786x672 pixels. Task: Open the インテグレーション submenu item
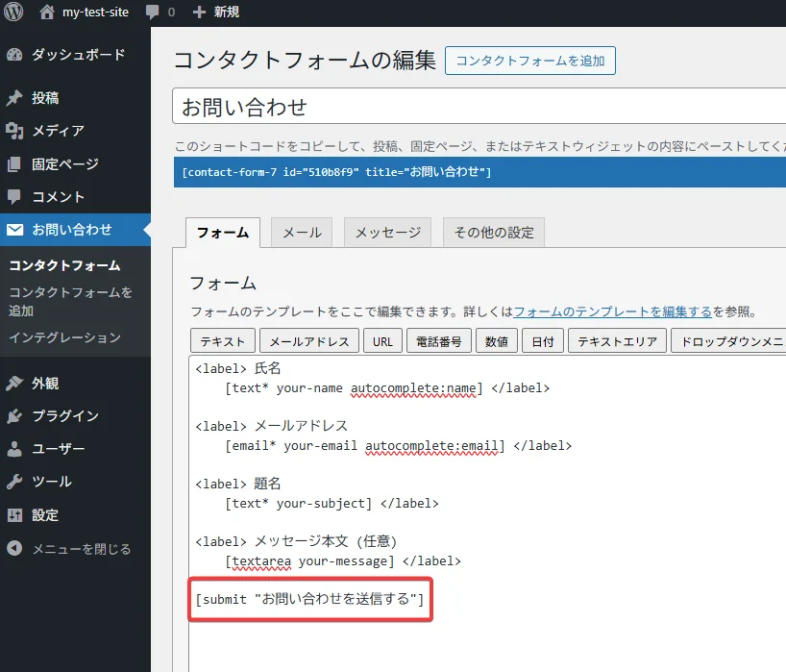[x=65, y=337]
